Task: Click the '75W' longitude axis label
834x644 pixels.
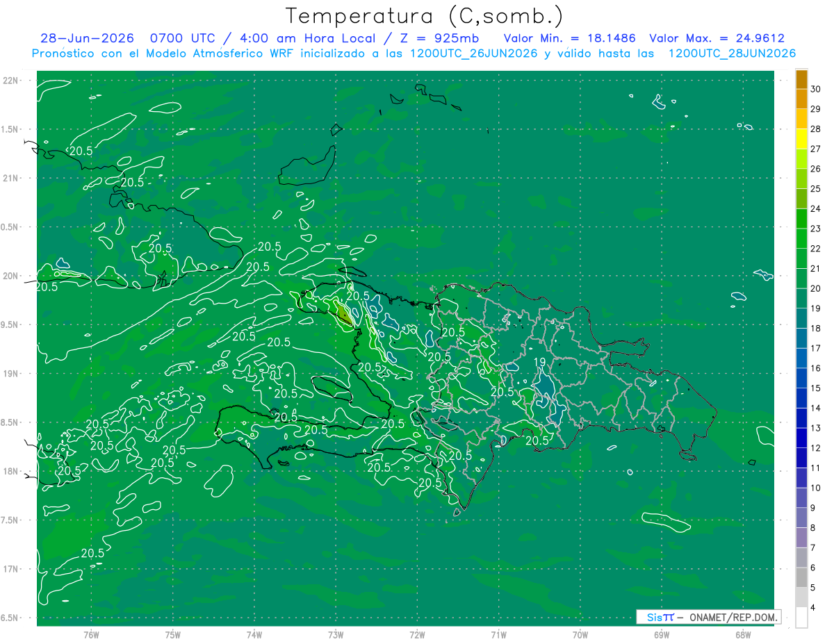Action: pos(172,634)
